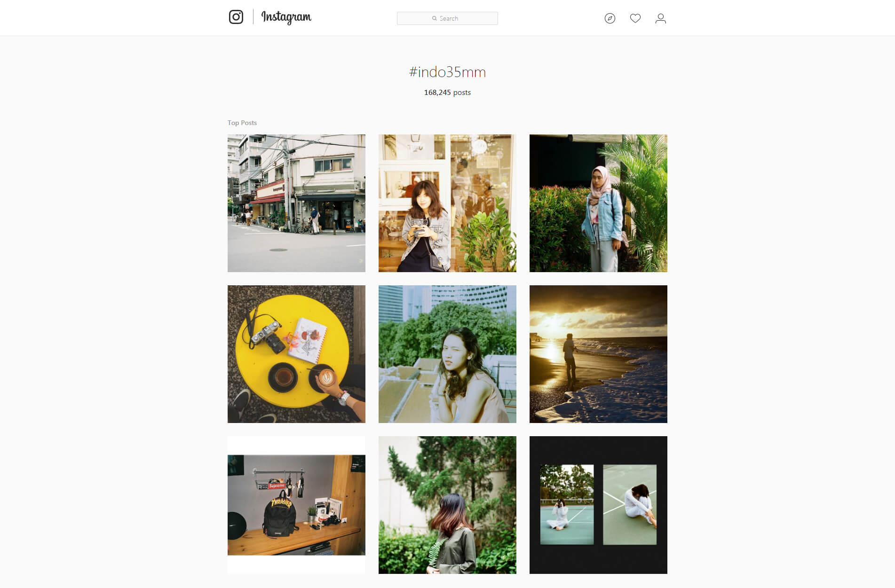Open the Explore compass icon
This screenshot has height=588, width=895.
tap(610, 18)
